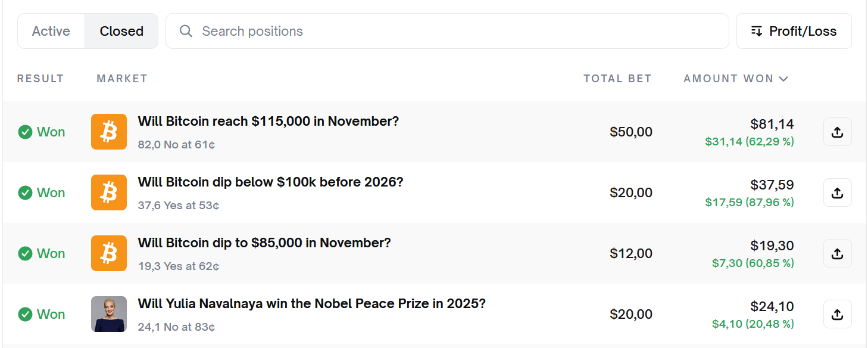Click the green Won checkmark in first row
This screenshot has width=868, height=348.
point(25,132)
